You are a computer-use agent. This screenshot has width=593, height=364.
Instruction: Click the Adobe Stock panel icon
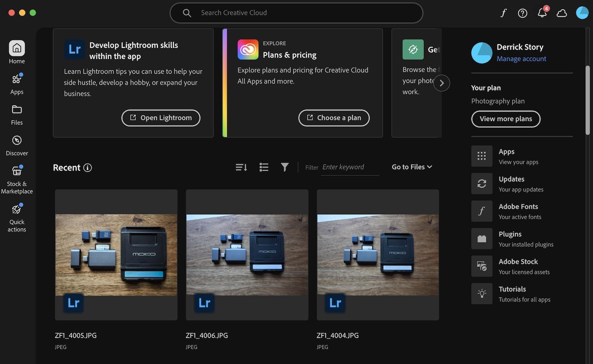click(x=482, y=266)
